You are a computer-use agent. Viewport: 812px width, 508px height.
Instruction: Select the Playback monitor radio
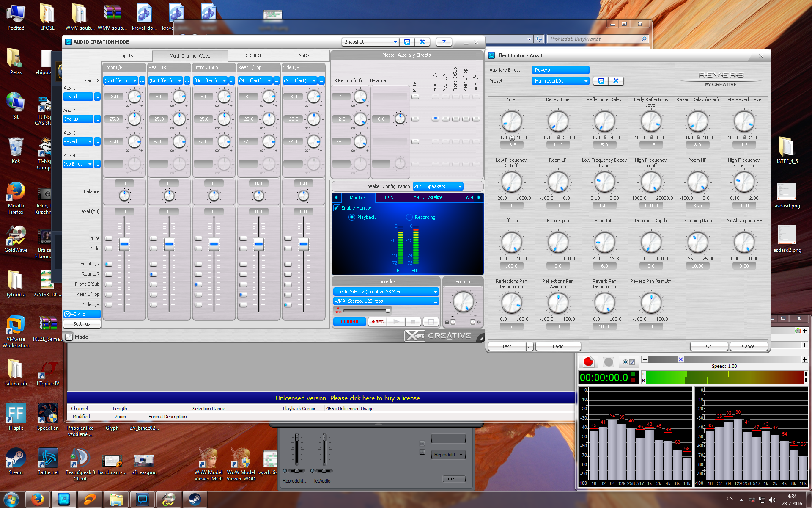pos(351,217)
